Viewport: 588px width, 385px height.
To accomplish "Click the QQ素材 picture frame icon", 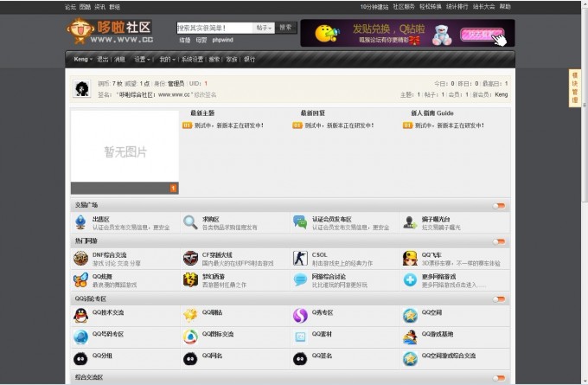I will pos(300,337).
